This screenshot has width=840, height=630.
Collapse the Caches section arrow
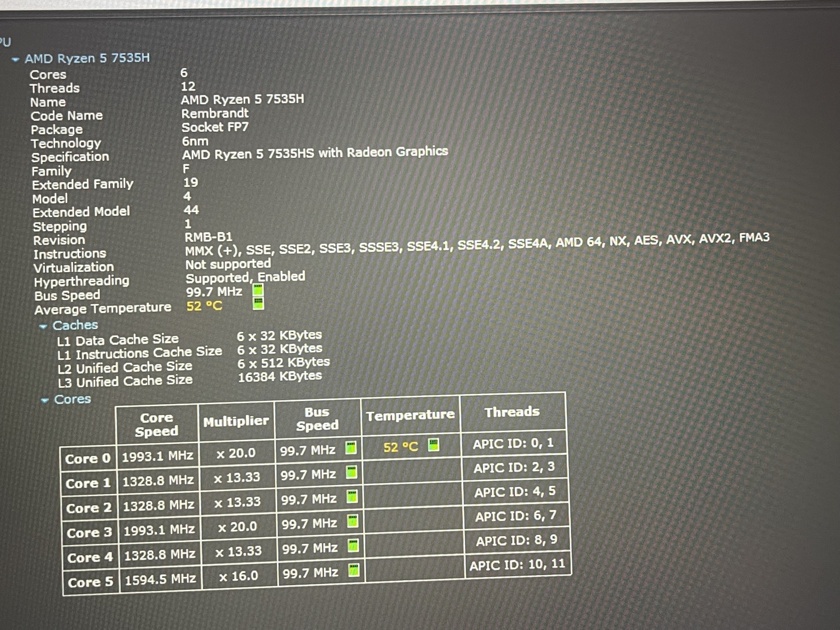44,326
